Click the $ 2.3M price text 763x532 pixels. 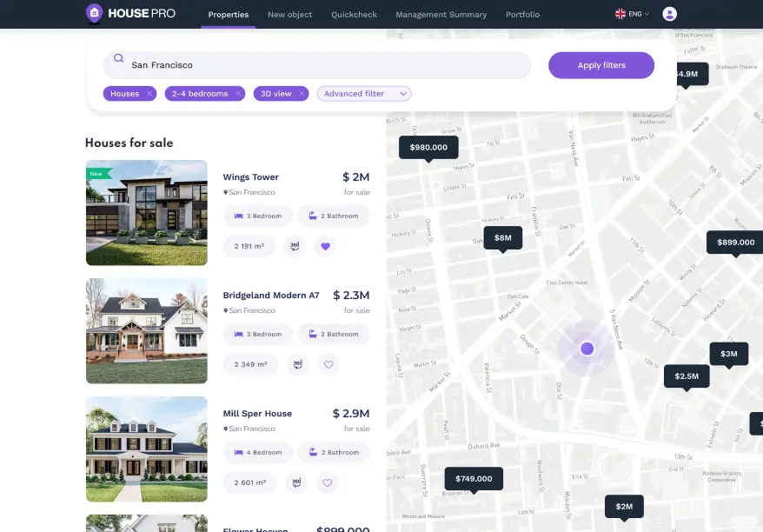tap(351, 296)
